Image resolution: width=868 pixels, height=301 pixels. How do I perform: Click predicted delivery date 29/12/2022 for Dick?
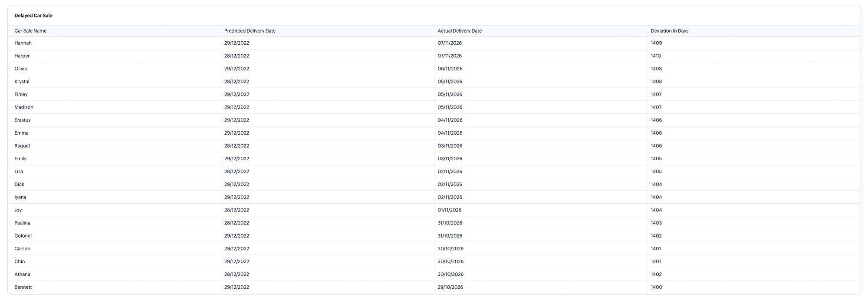click(x=237, y=185)
